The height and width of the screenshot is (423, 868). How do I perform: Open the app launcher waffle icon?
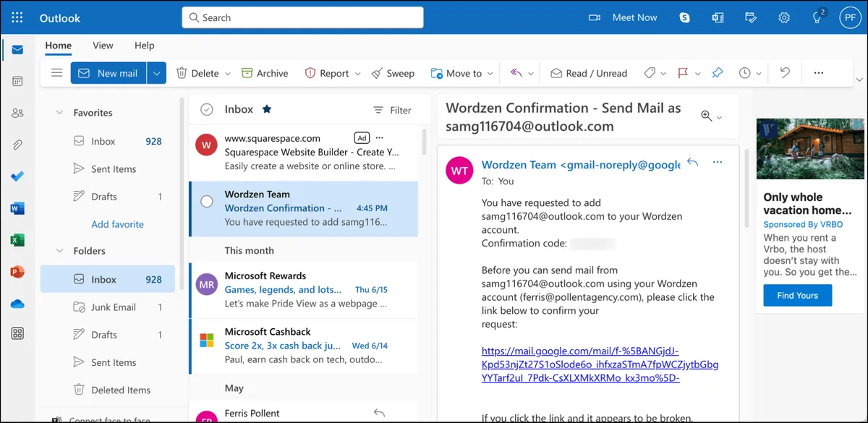point(17,17)
